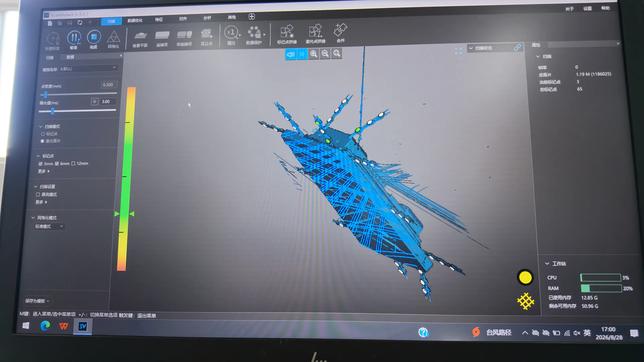Toggle the speaker sound icon in viewport
This screenshot has width=644, height=362.
(x=290, y=54)
